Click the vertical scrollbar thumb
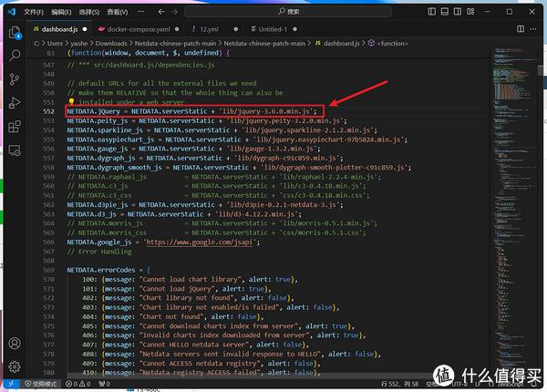This screenshot has height=392, width=547. pyautogui.click(x=540, y=71)
